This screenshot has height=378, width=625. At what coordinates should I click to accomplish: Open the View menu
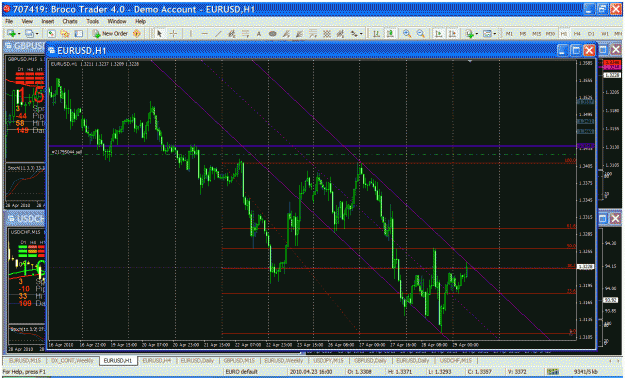(27, 21)
